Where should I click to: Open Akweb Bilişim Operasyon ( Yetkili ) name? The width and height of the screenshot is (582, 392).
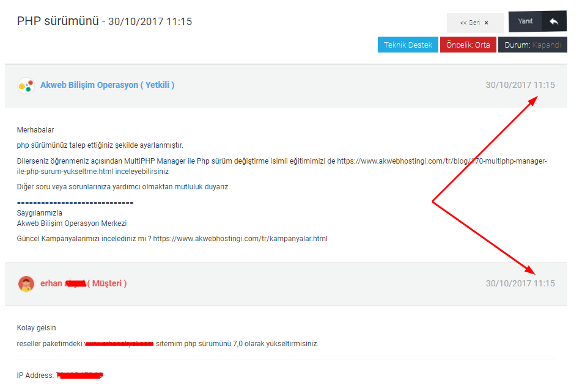pos(107,85)
